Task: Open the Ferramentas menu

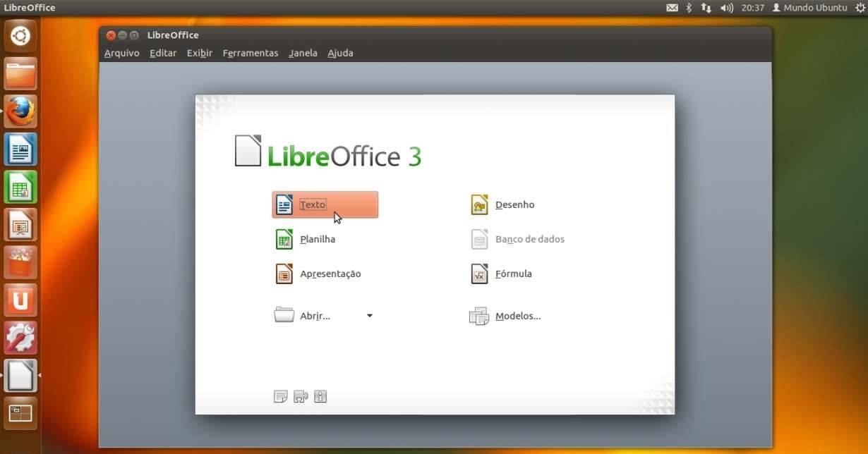Action: pos(250,54)
